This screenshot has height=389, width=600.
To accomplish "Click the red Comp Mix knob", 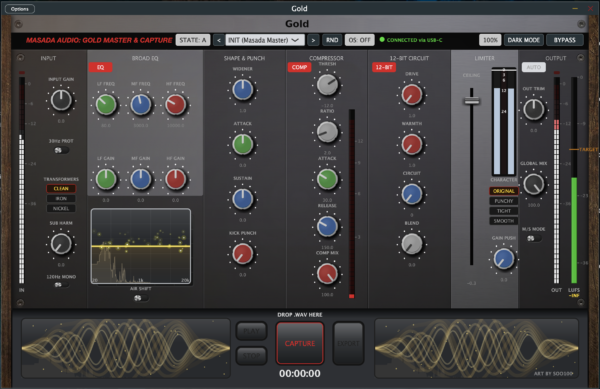I will click(x=327, y=273).
